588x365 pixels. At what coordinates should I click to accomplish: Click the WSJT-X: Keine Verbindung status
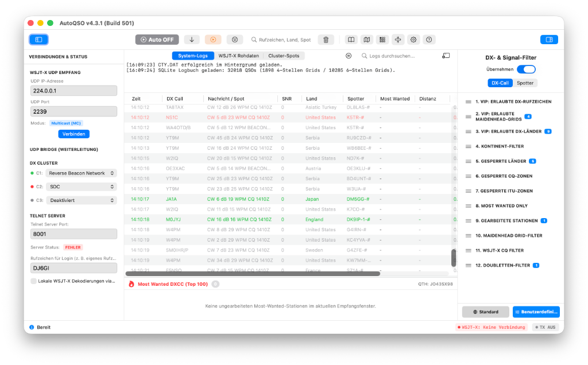(492, 327)
